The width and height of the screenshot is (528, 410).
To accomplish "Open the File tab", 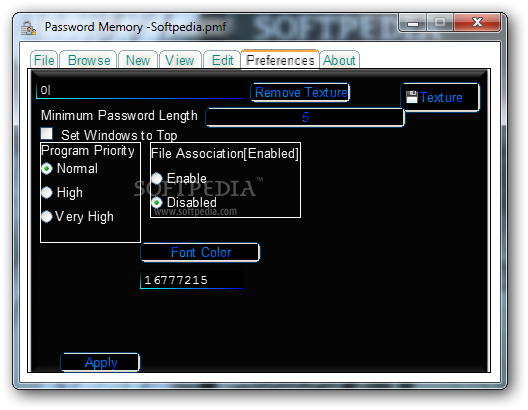I will point(44,60).
